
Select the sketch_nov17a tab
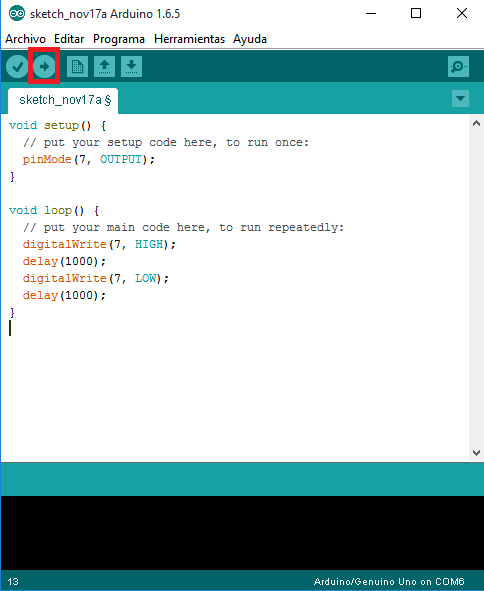[x=63, y=100]
